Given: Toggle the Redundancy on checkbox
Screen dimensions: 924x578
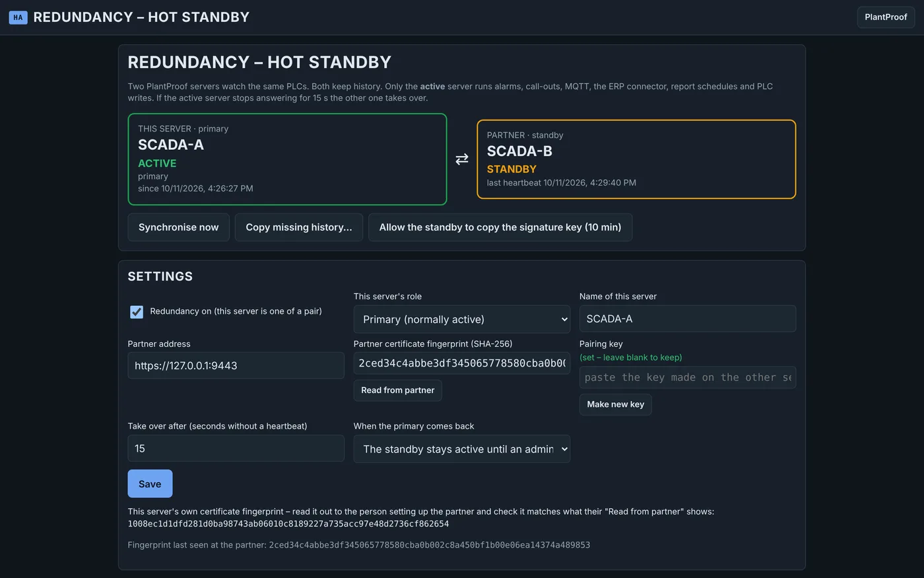Looking at the screenshot, I should [x=137, y=312].
